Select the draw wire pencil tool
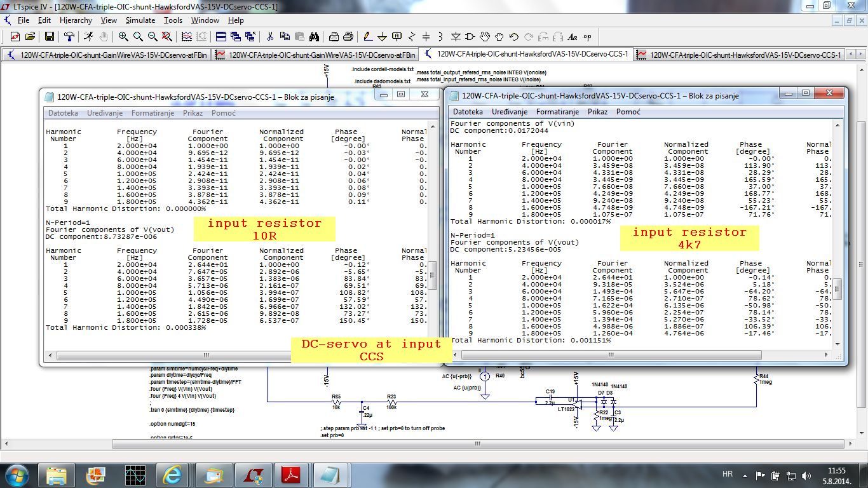 click(x=368, y=36)
